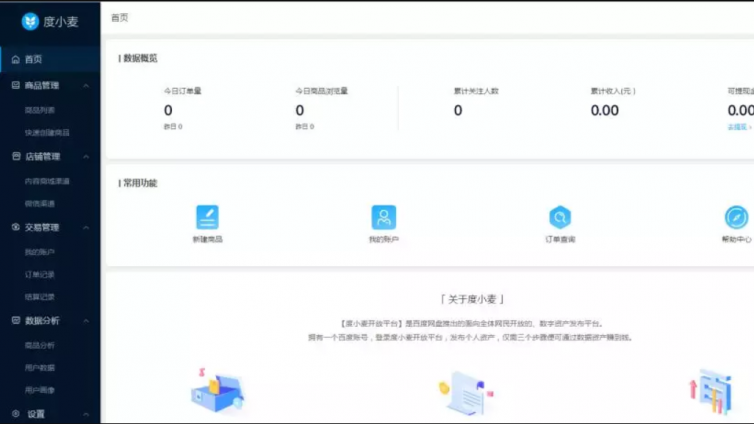Click the 今日订单量 label

pos(183,91)
